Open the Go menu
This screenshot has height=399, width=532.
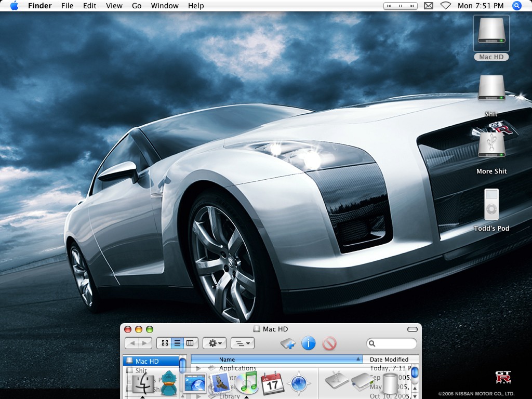pyautogui.click(x=137, y=6)
